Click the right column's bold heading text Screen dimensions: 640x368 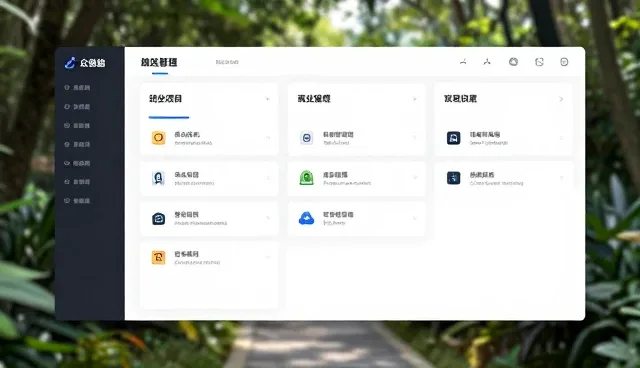(x=460, y=99)
